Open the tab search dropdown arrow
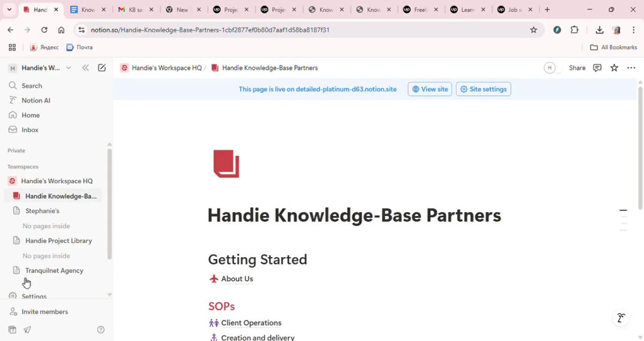 [x=9, y=10]
